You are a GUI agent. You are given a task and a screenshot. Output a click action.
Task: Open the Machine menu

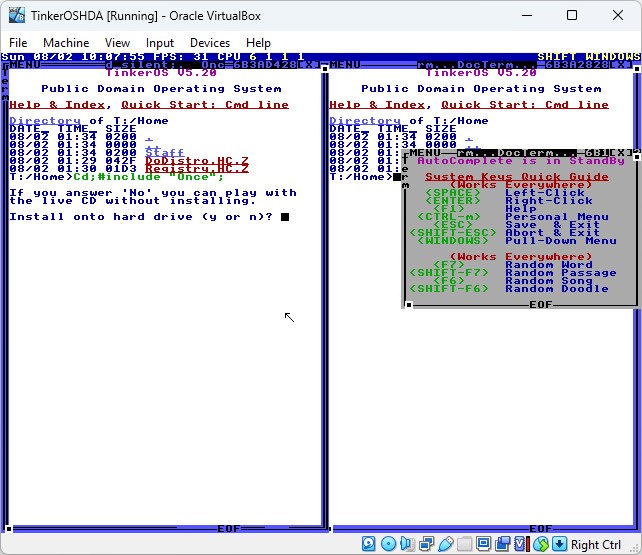point(66,43)
